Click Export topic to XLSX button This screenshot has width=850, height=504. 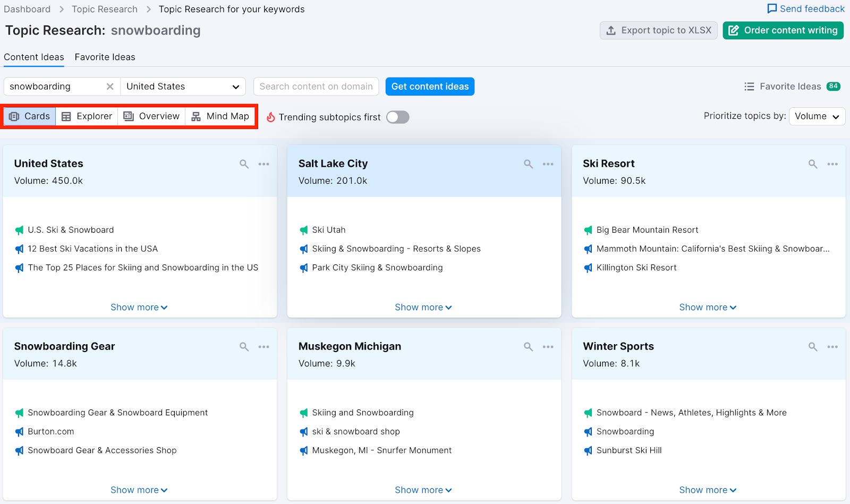point(659,30)
